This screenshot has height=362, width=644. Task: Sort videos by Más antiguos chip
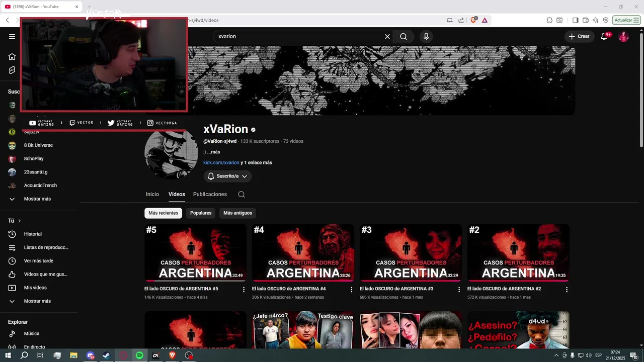click(x=237, y=213)
